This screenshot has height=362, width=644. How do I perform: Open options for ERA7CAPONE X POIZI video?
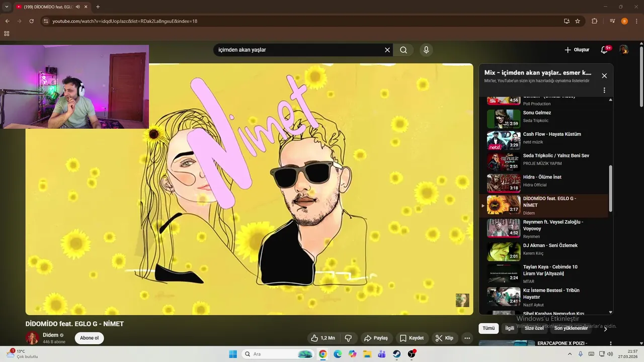(x=611, y=344)
